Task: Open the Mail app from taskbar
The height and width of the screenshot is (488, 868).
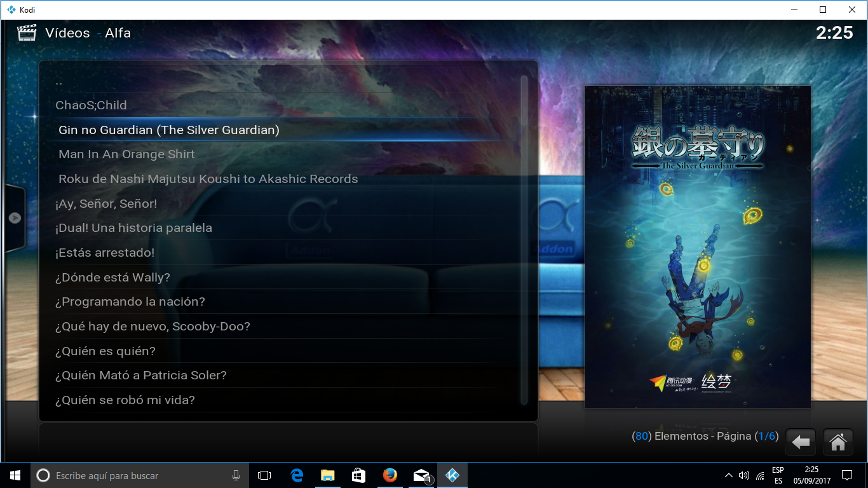Action: (x=421, y=475)
